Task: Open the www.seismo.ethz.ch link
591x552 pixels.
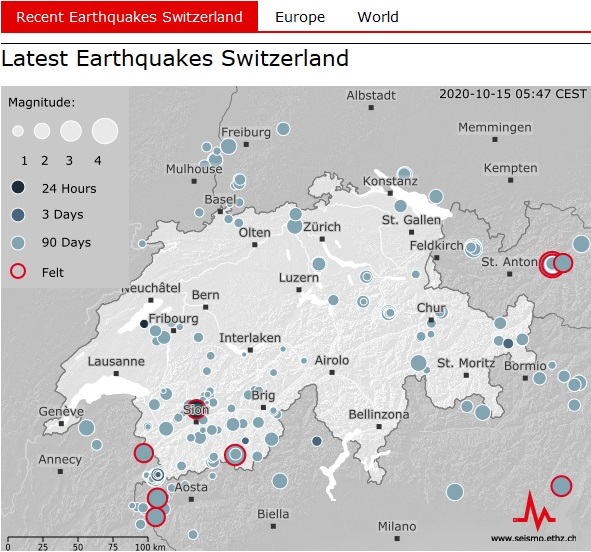Action: click(x=533, y=538)
